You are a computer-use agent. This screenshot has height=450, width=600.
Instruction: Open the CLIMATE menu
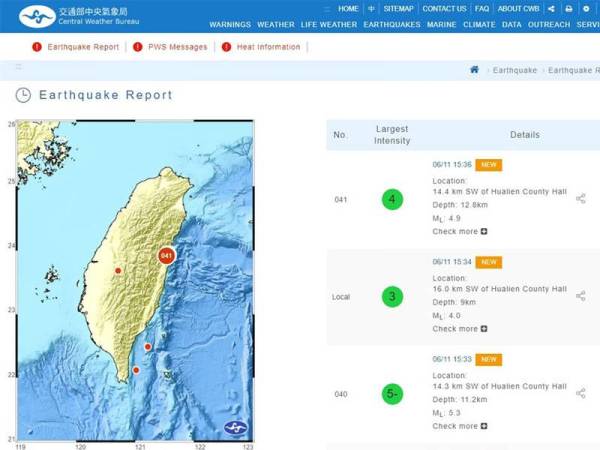point(479,24)
